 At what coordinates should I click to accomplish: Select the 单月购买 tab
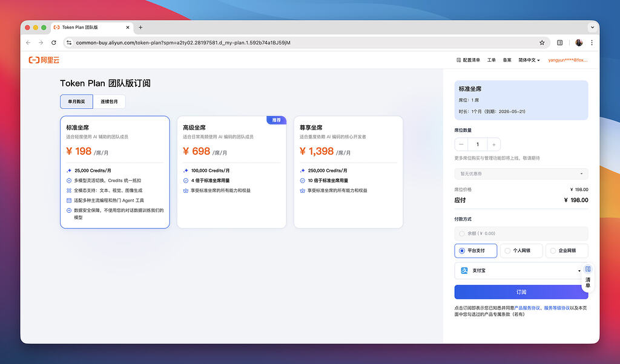tap(76, 102)
